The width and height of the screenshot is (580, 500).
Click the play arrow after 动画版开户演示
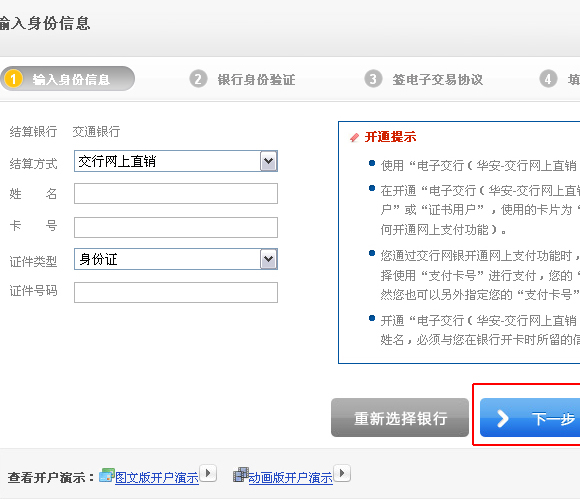tap(342, 473)
